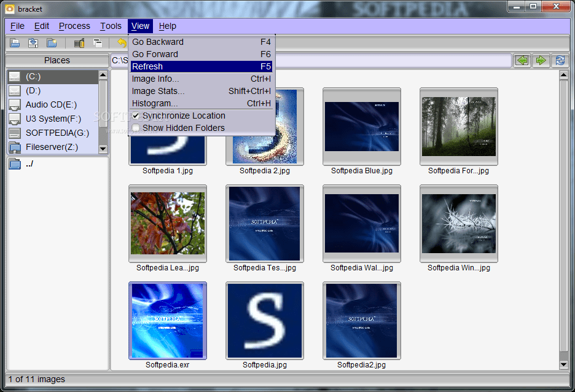The width and height of the screenshot is (575, 392).
Task: Click thumbnail pane scroll up arrow
Action: (563, 75)
